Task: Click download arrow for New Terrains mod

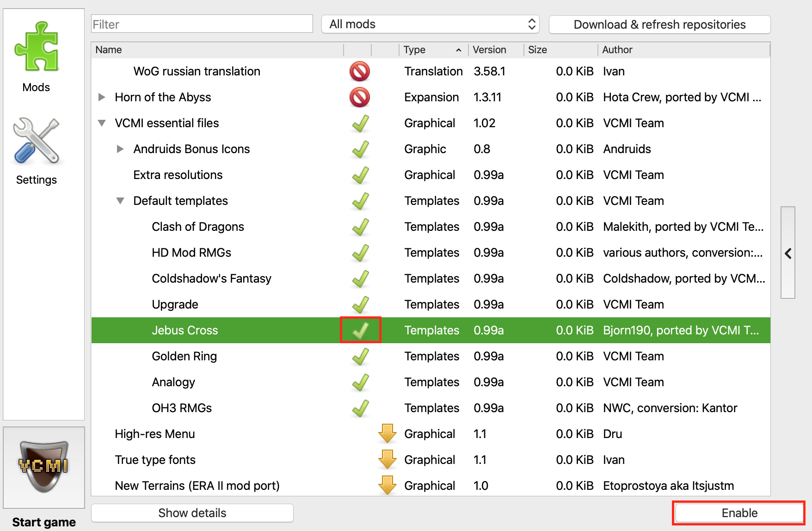Action: 387,485
